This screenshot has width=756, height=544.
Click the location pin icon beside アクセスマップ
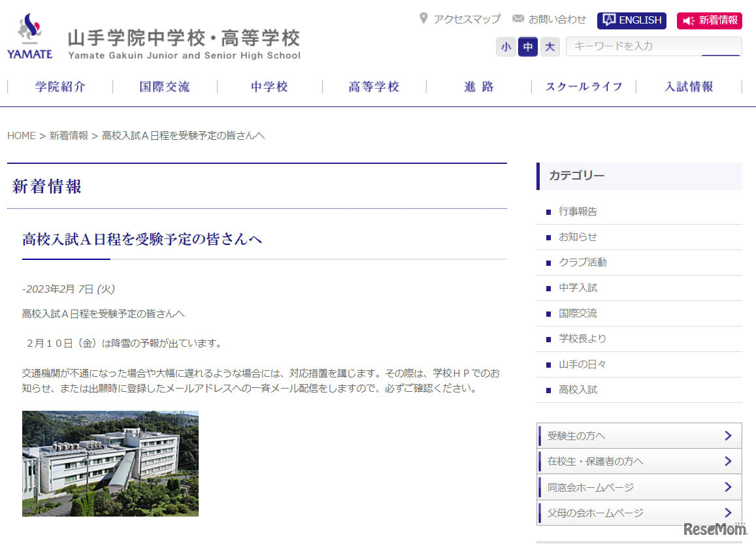click(423, 18)
